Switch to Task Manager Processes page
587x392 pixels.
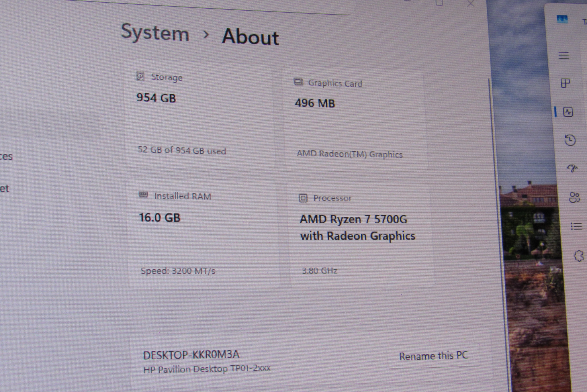click(565, 83)
